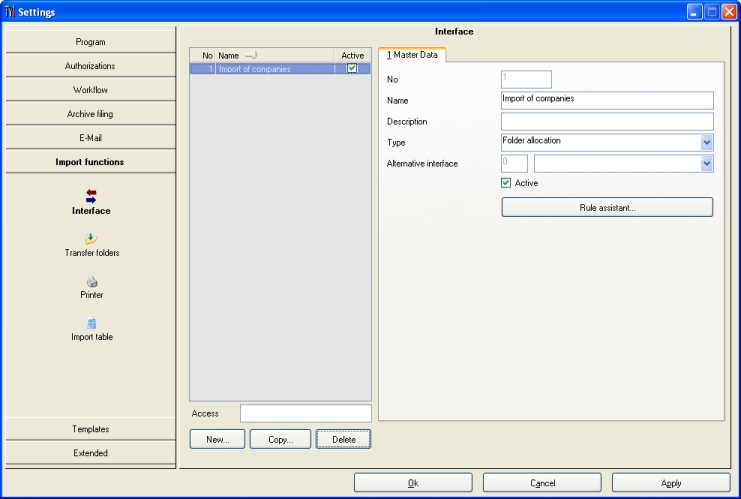Viewport: 741px width, 499px height.
Task: Sort list by Active column header
Action: point(353,56)
